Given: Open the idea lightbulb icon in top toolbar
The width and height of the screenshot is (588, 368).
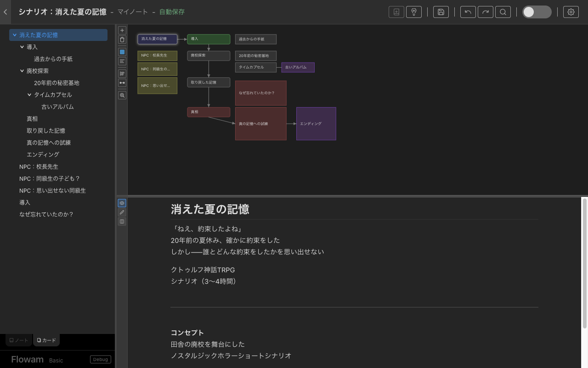Looking at the screenshot, I should pos(413,11).
